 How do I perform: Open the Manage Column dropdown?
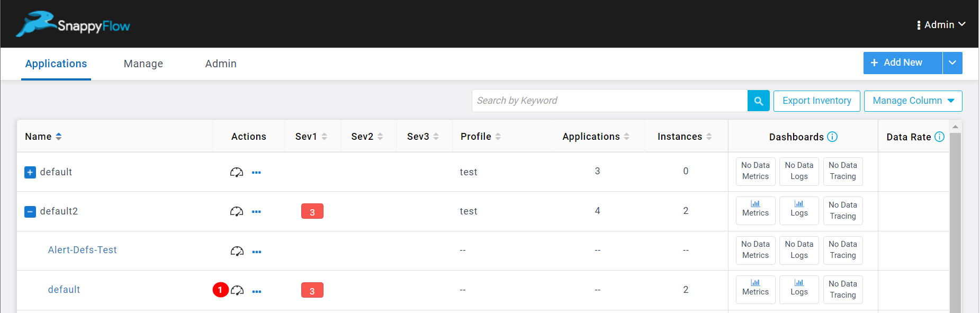point(913,101)
